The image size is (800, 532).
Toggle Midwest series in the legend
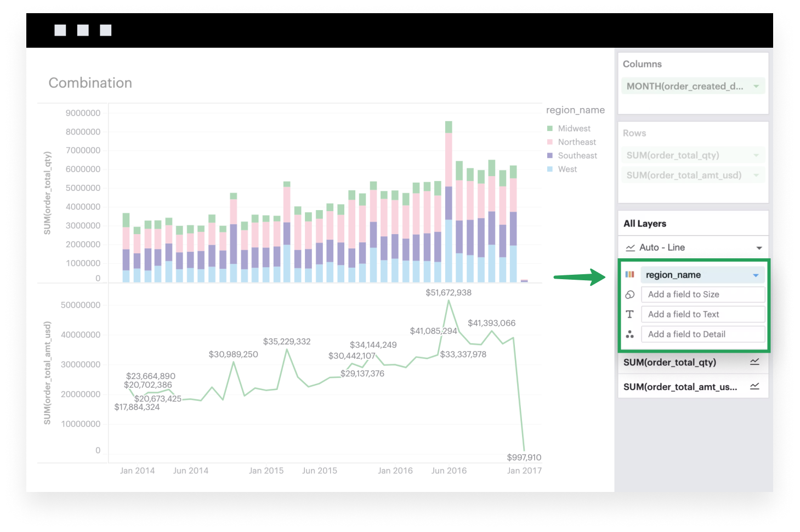574,128
